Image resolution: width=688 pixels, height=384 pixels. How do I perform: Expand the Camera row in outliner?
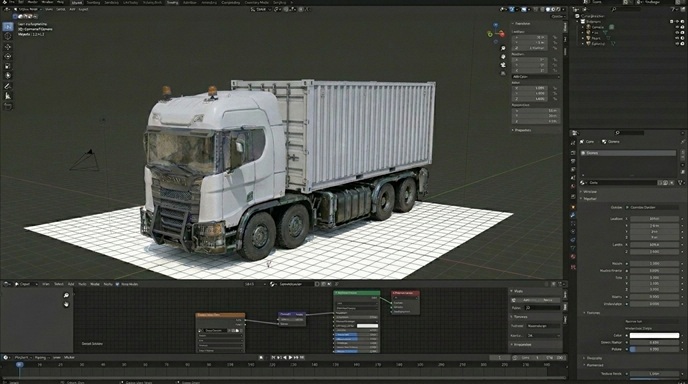[x=583, y=27]
